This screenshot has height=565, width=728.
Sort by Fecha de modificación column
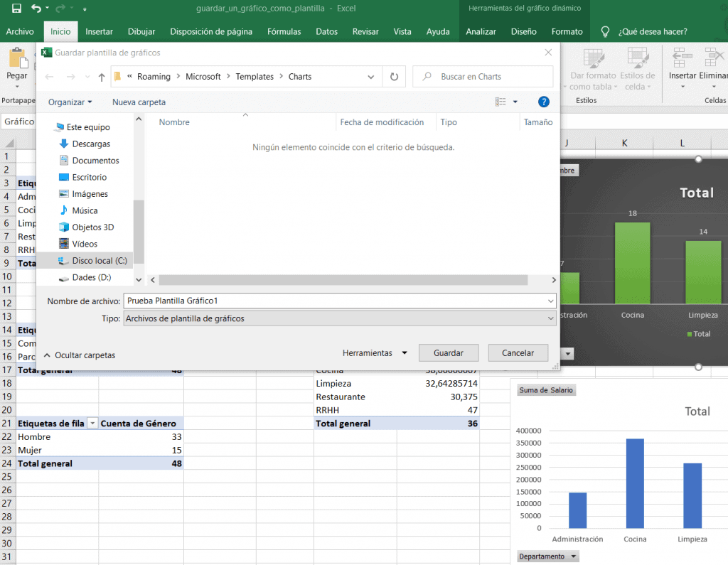point(382,122)
